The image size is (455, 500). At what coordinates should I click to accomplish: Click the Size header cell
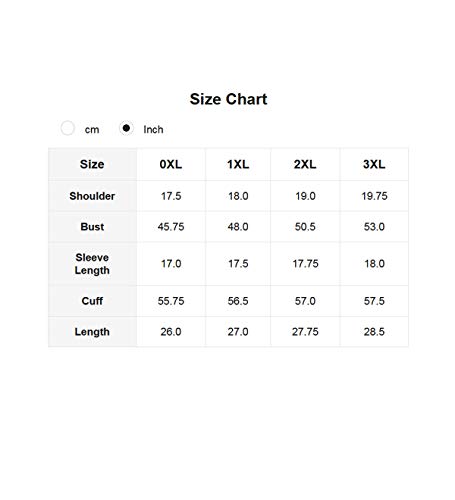point(92,164)
